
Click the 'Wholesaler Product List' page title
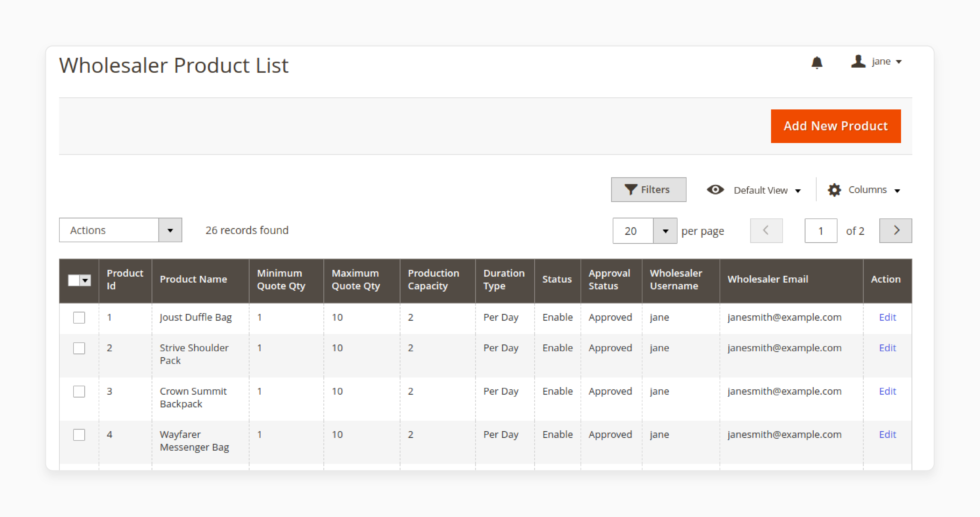pos(174,65)
